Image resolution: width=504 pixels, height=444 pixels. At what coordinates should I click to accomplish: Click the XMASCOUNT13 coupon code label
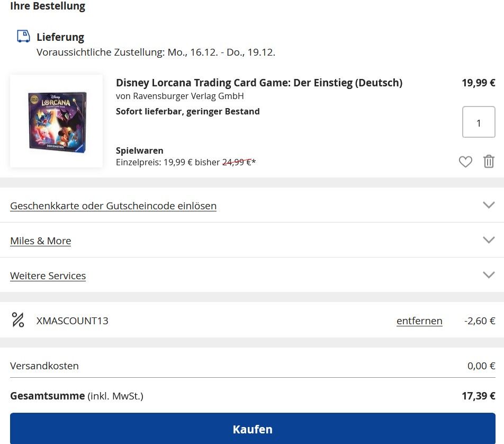(x=73, y=321)
